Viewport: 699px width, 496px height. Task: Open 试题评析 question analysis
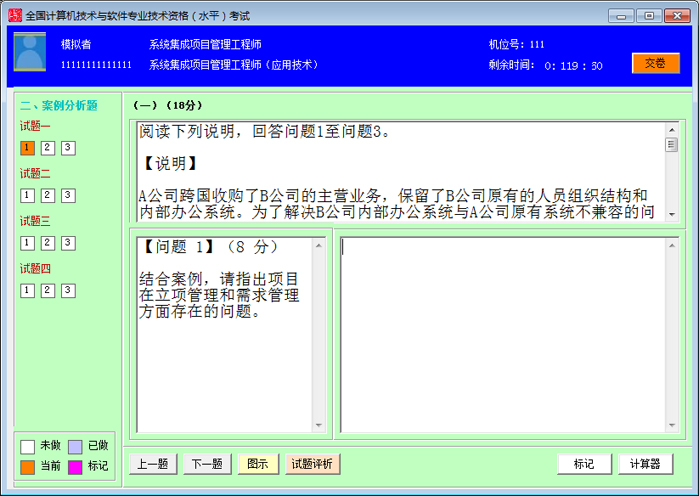[x=313, y=464]
